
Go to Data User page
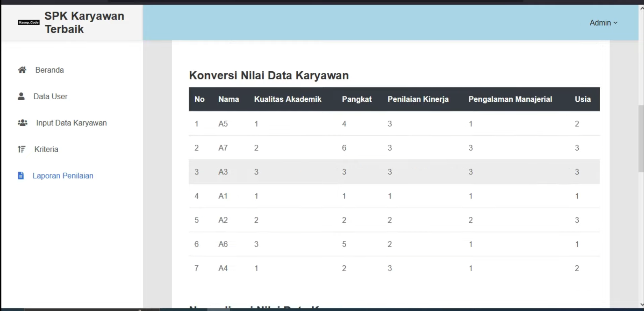point(51,96)
